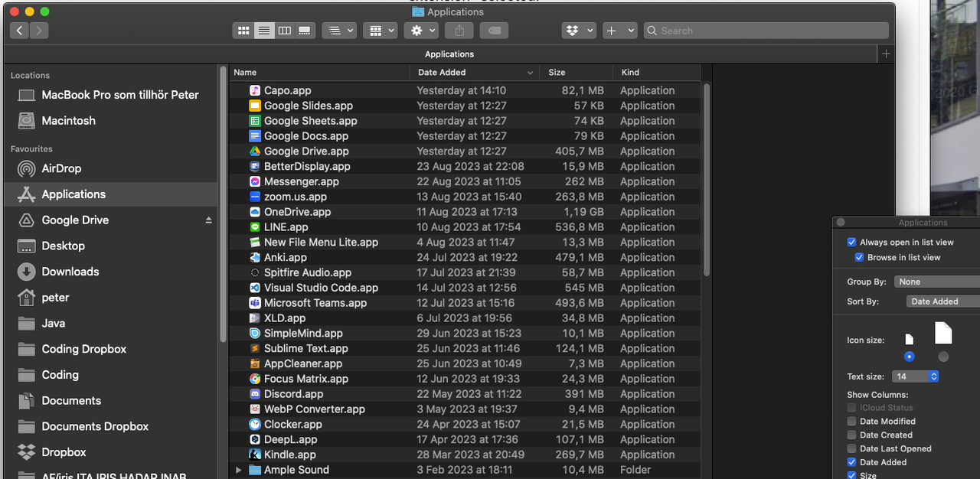The width and height of the screenshot is (980, 479).
Task: Select the WebP Converter.app row name
Action: tap(315, 409)
